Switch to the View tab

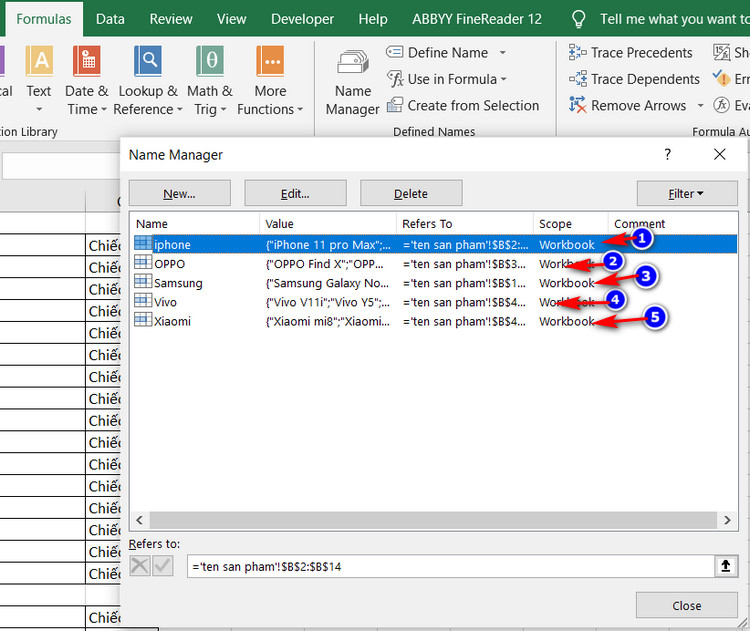pos(232,19)
